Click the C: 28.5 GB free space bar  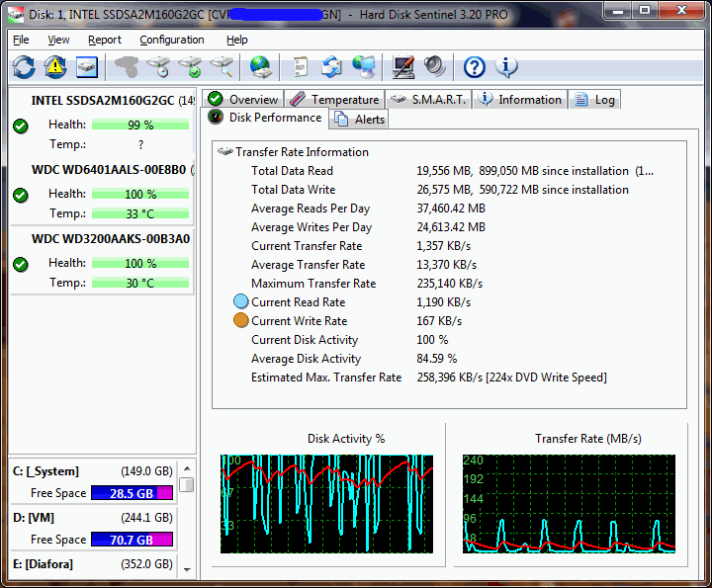132,493
